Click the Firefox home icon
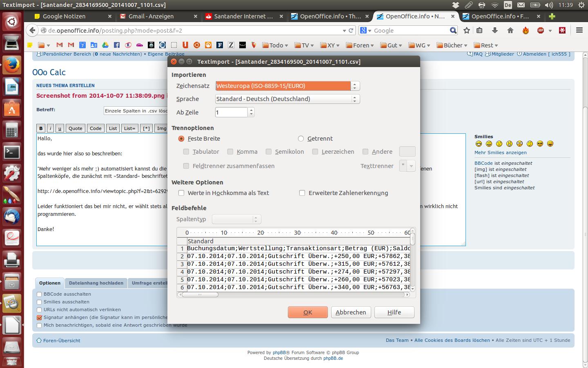Viewport: 588px width, 368px height. [510, 30]
